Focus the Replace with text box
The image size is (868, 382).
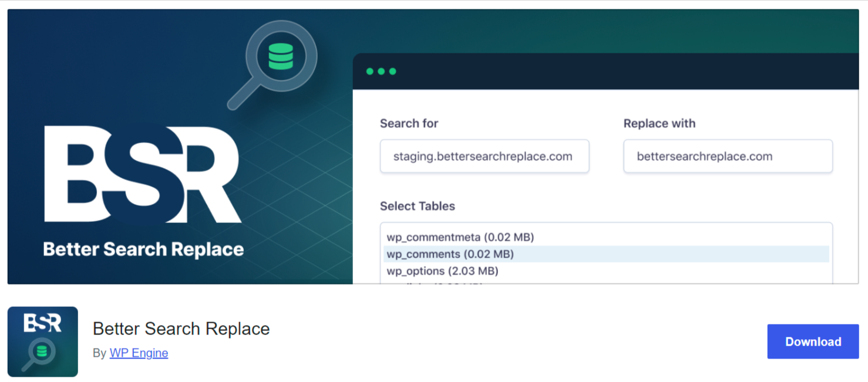(727, 157)
